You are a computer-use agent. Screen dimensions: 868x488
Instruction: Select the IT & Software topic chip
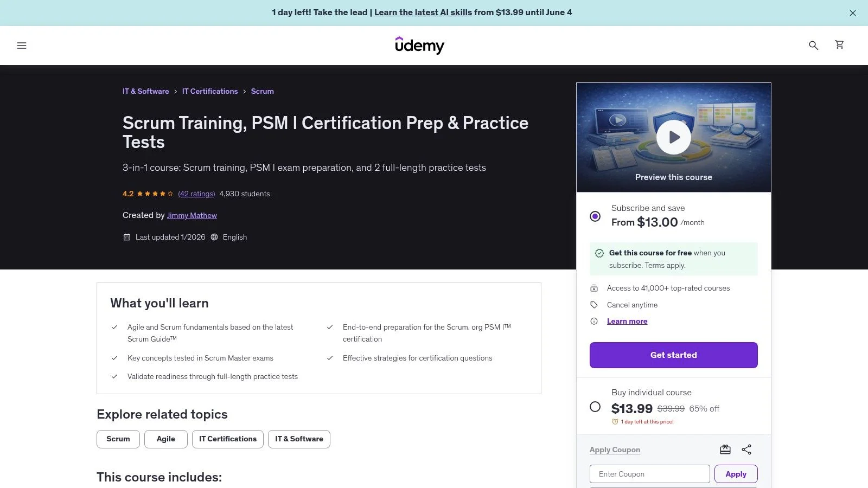299,439
